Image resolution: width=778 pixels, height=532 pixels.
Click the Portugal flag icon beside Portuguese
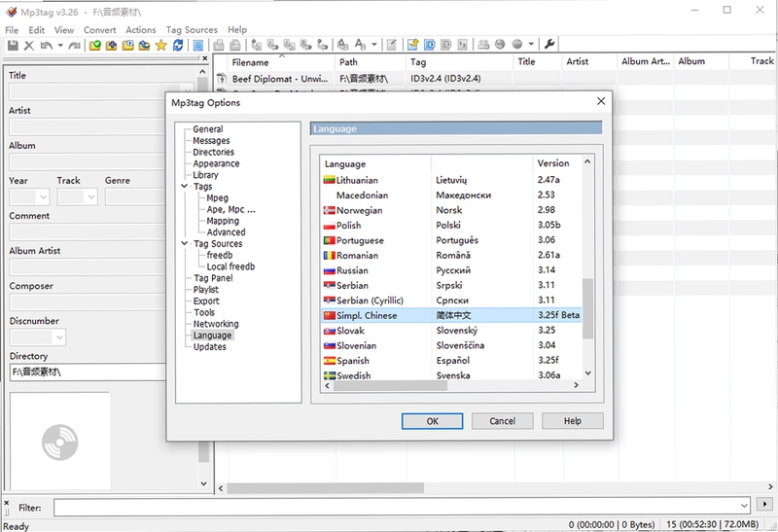pos(329,240)
